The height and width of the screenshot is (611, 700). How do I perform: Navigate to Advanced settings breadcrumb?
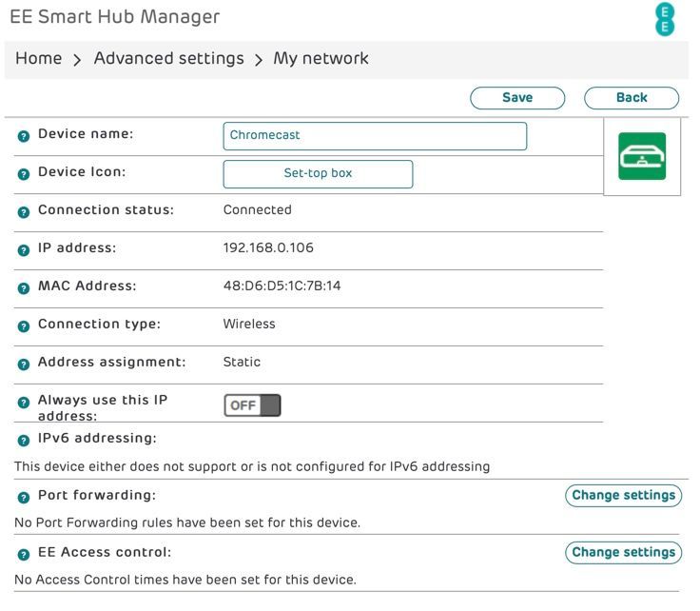(168, 59)
